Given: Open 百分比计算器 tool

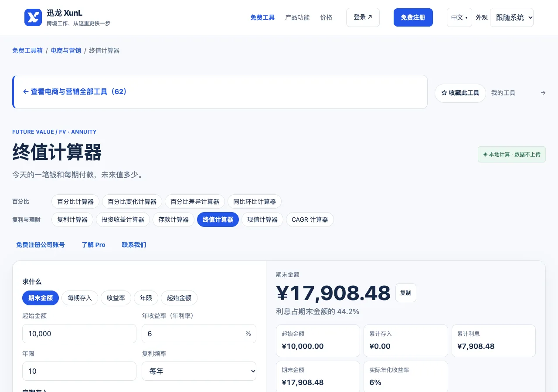Looking at the screenshot, I should 75,202.
